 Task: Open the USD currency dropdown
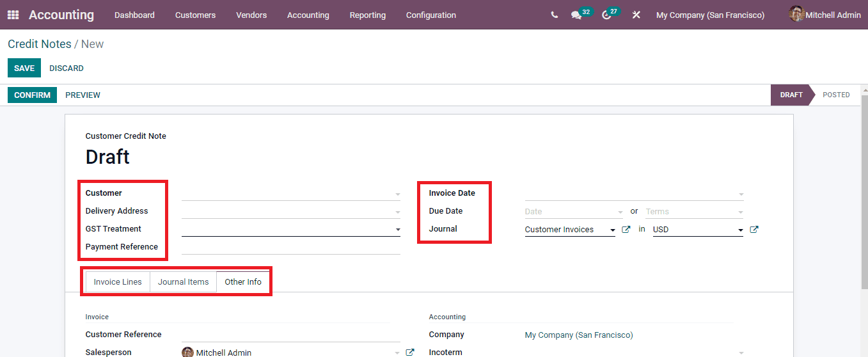pyautogui.click(x=741, y=230)
